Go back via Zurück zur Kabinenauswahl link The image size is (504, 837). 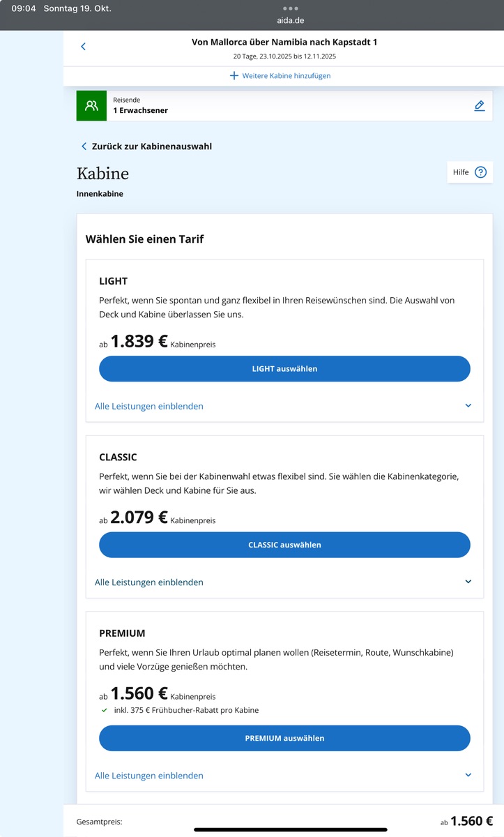pyautogui.click(x=152, y=146)
